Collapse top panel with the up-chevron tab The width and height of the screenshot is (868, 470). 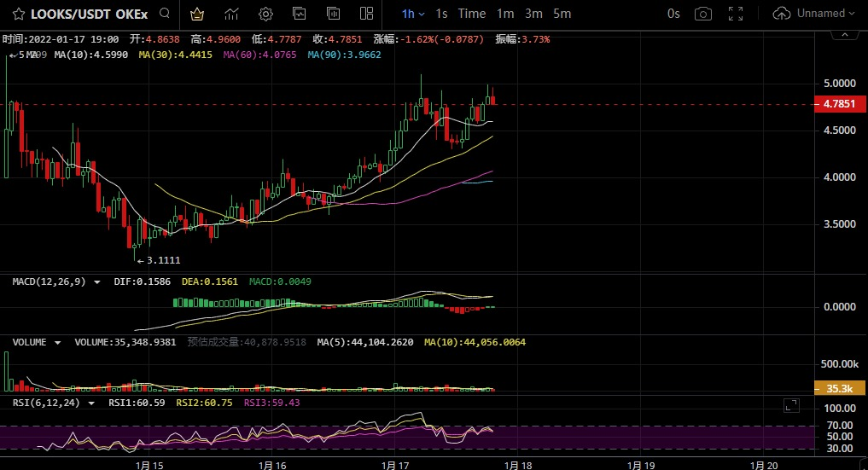click(x=844, y=35)
